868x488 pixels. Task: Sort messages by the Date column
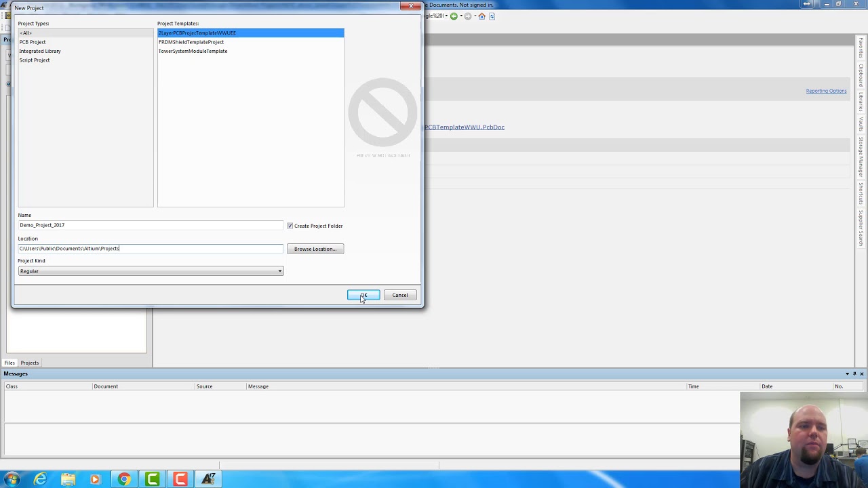[x=797, y=386]
